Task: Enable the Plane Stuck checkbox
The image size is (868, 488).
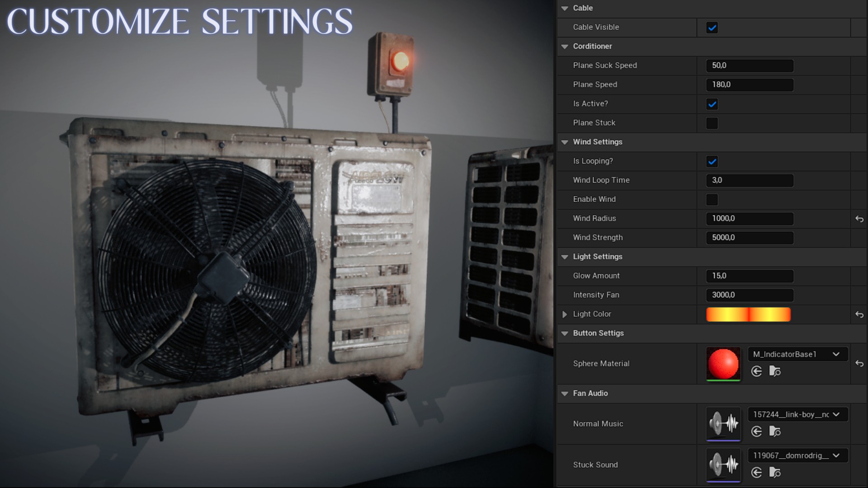Action: tap(712, 123)
